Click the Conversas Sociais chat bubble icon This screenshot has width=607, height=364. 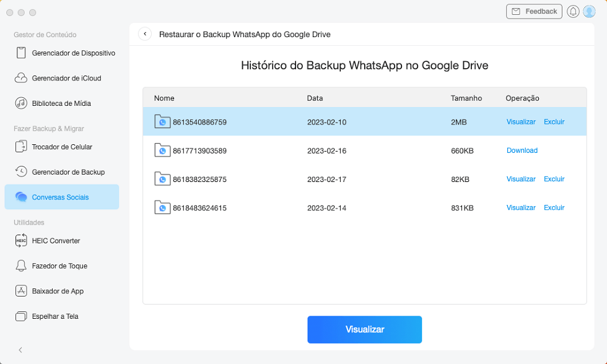pos(21,197)
